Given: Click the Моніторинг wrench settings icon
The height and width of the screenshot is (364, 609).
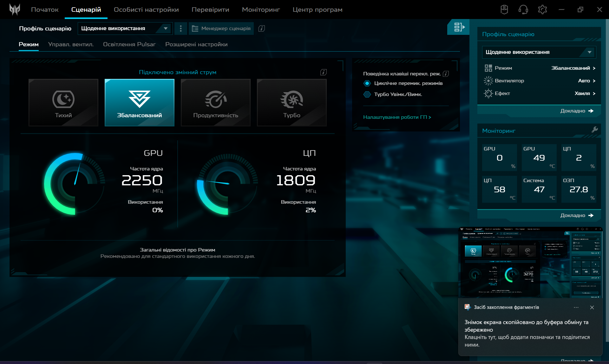Looking at the screenshot, I should [594, 130].
